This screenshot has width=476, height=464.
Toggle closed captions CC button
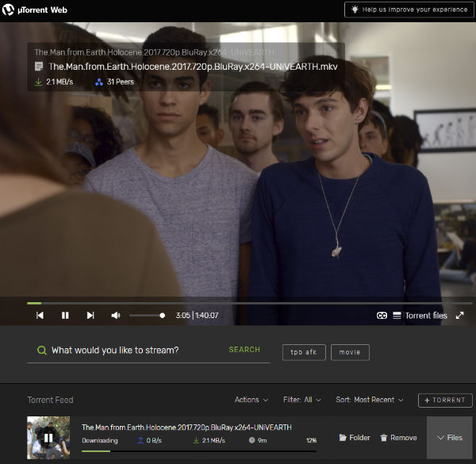click(x=382, y=316)
